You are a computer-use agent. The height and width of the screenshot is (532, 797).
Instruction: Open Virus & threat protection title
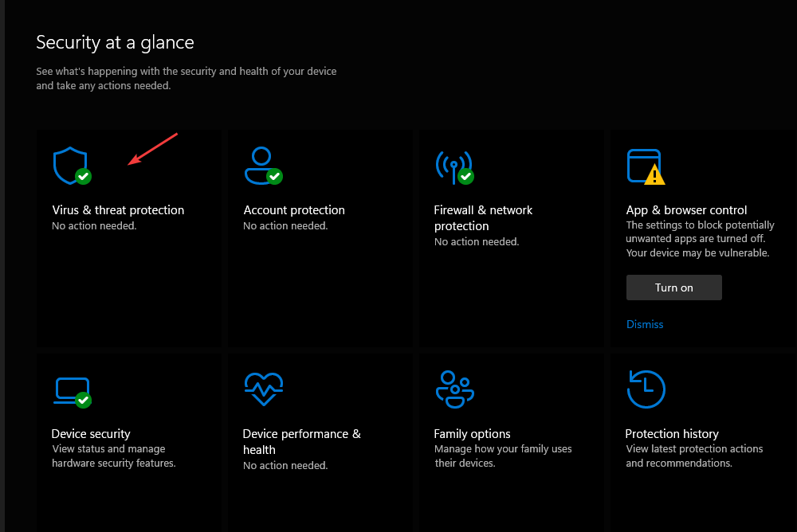click(x=118, y=209)
